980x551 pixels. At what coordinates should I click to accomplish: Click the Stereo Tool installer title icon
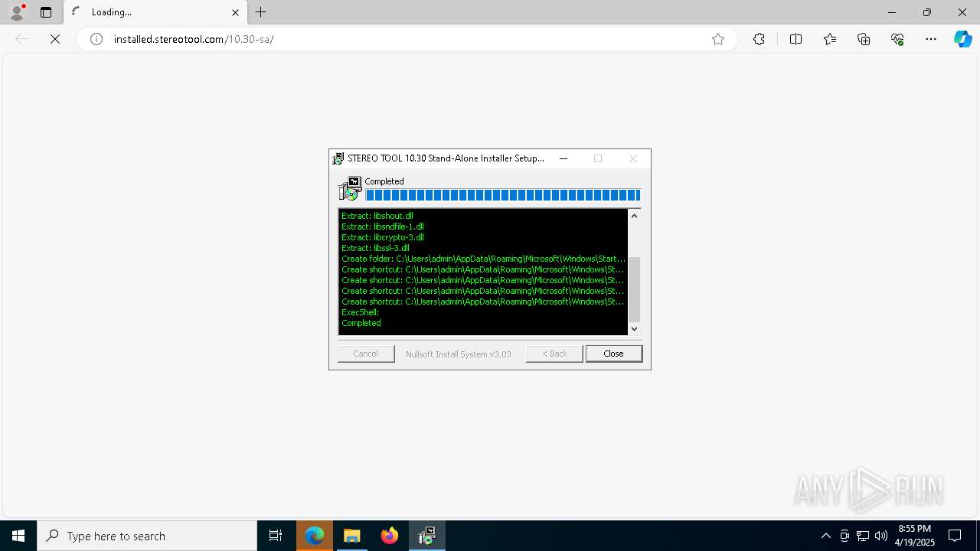point(338,158)
